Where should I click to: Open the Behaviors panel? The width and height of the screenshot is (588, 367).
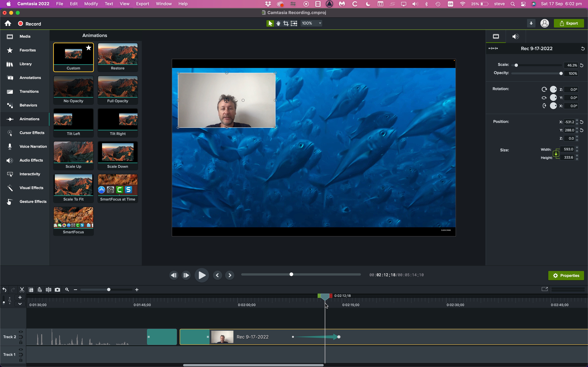pos(28,105)
